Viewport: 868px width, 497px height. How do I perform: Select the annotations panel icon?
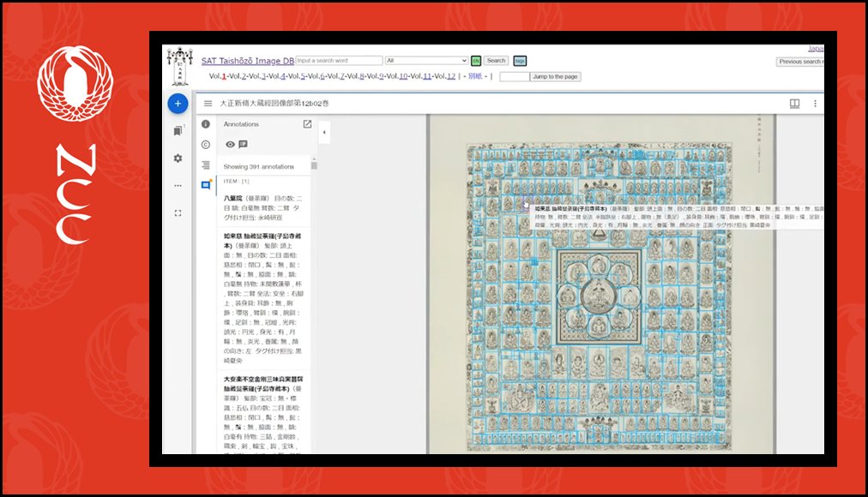(206, 185)
